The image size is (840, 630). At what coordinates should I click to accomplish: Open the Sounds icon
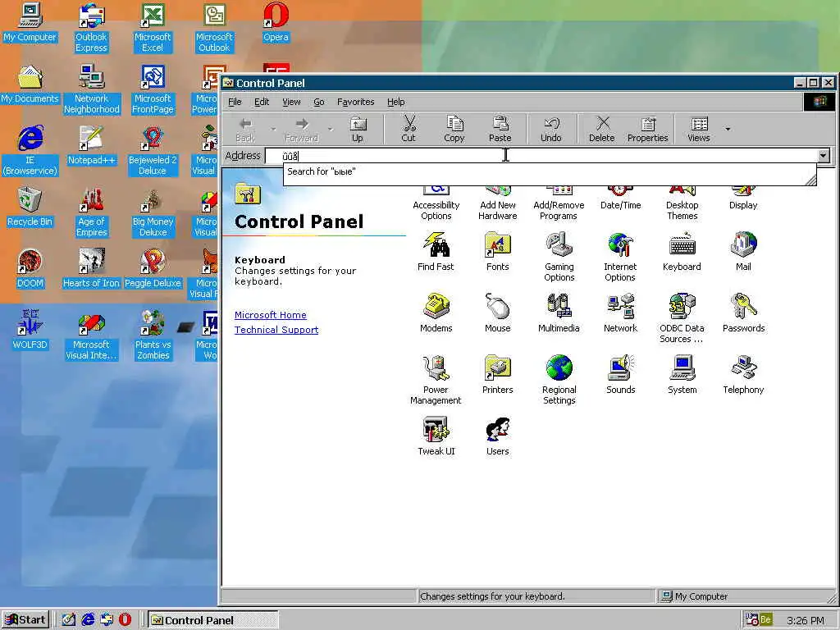click(x=620, y=375)
